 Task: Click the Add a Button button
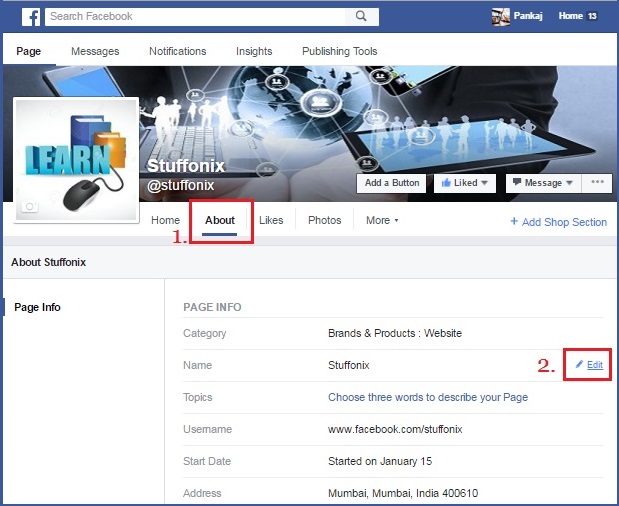391,183
